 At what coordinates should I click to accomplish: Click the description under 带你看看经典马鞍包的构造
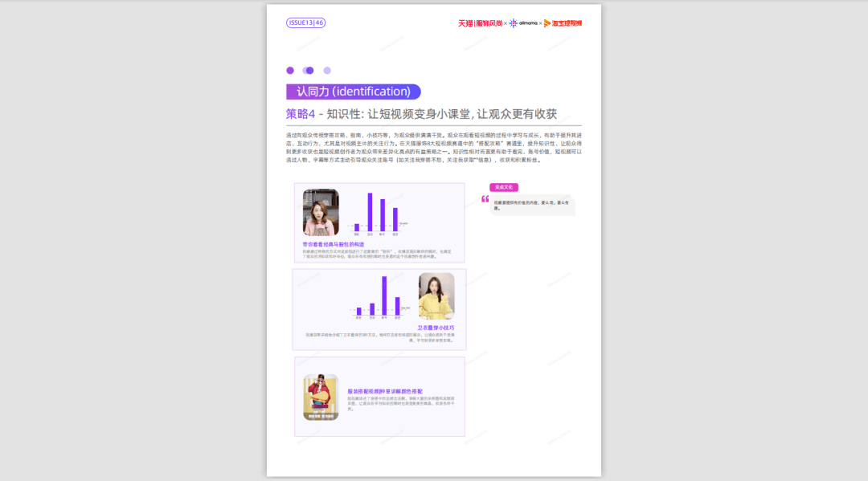[378, 254]
